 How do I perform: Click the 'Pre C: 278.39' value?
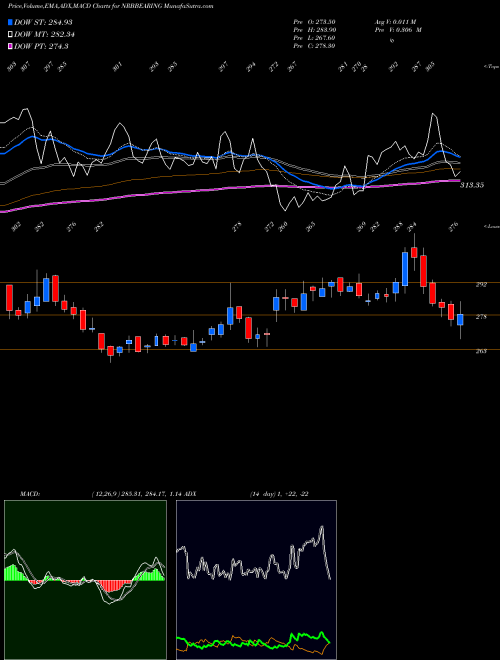[x=314, y=46]
